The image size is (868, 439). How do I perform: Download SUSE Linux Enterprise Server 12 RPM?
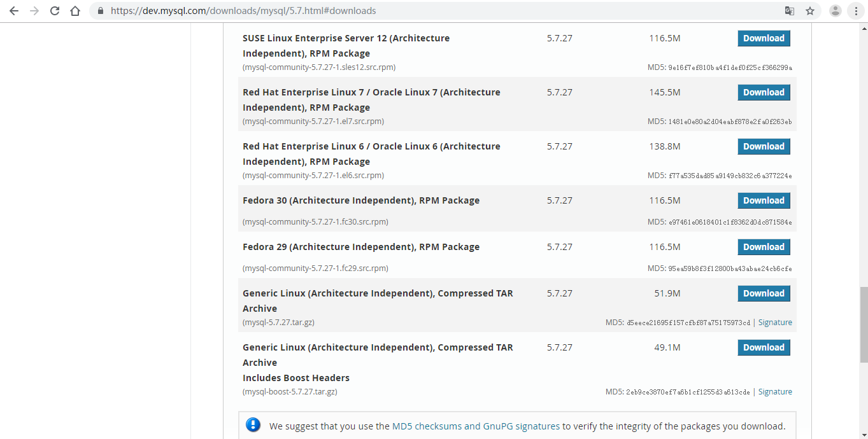click(764, 38)
